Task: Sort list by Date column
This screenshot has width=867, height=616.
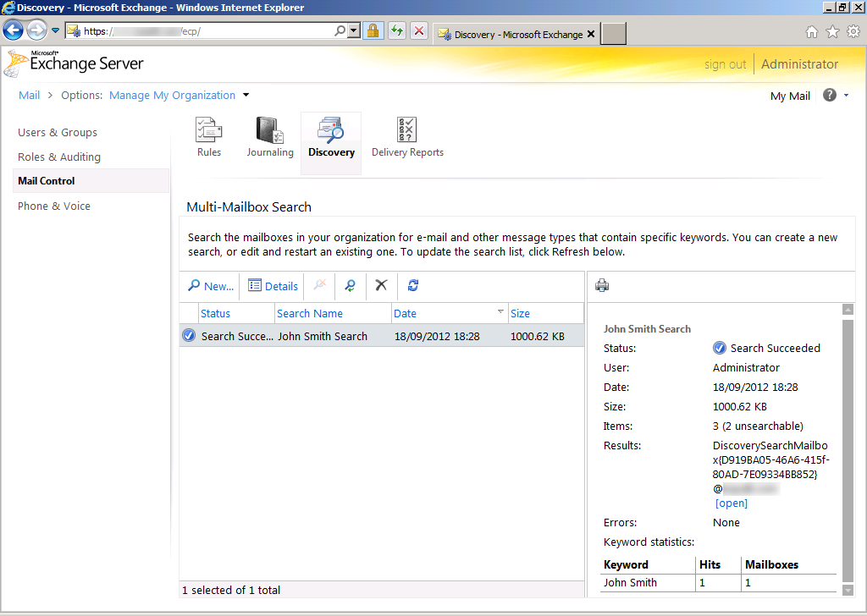Action: click(450, 313)
